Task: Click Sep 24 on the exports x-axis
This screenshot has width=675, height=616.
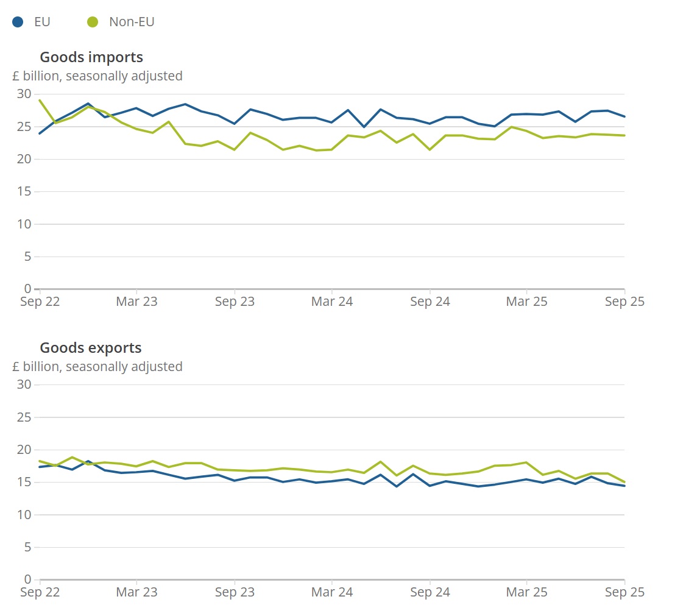Action: click(x=429, y=592)
